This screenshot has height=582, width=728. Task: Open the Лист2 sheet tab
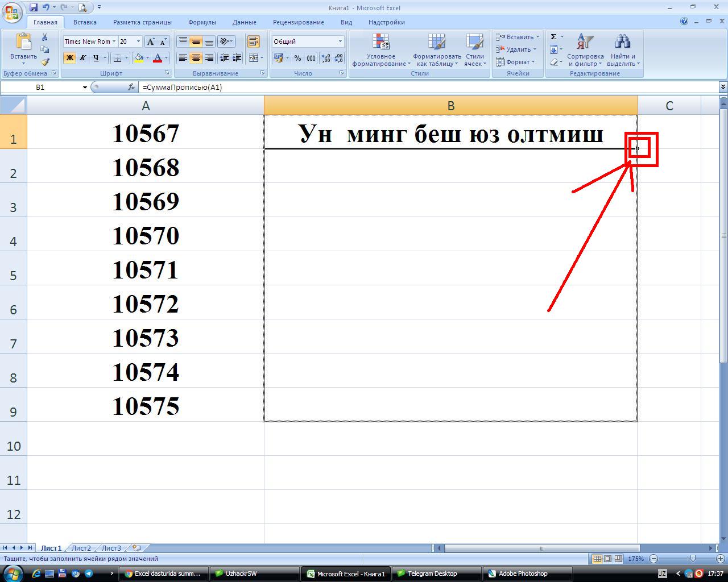[x=81, y=548]
